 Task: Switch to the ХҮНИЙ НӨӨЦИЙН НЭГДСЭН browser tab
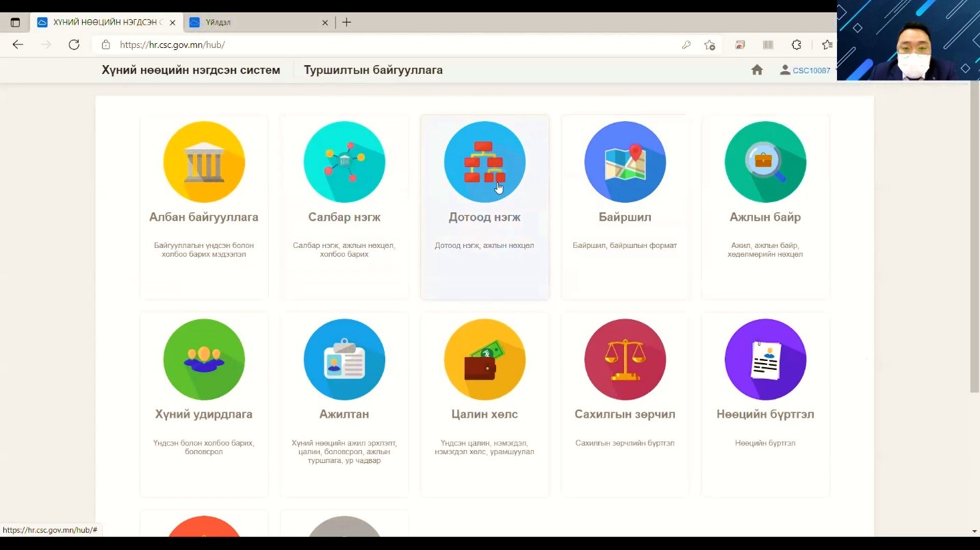point(106,23)
